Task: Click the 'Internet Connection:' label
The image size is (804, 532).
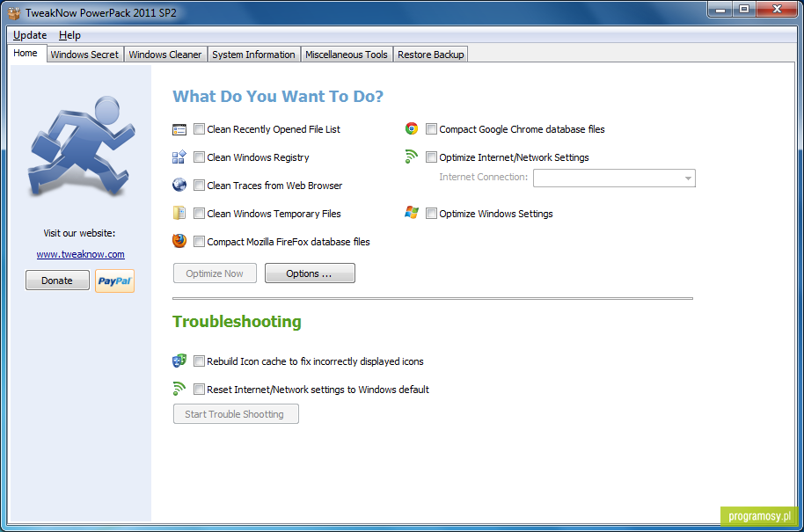Action: 484,178
